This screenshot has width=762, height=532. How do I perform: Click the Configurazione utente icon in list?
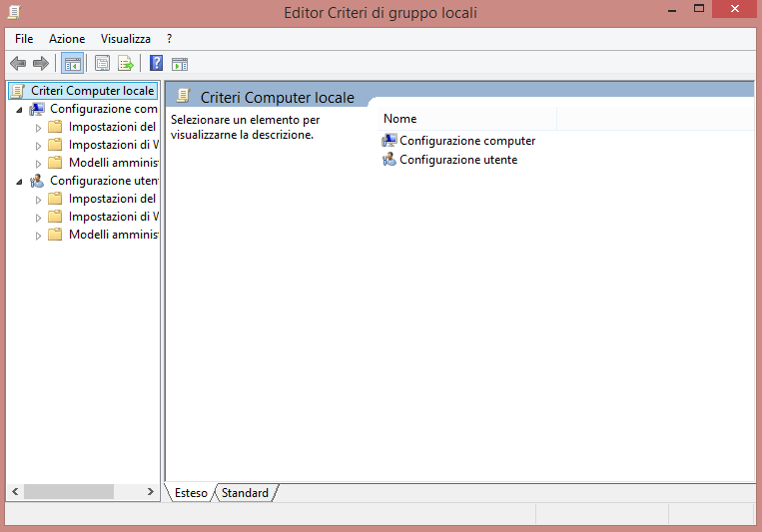(x=389, y=160)
